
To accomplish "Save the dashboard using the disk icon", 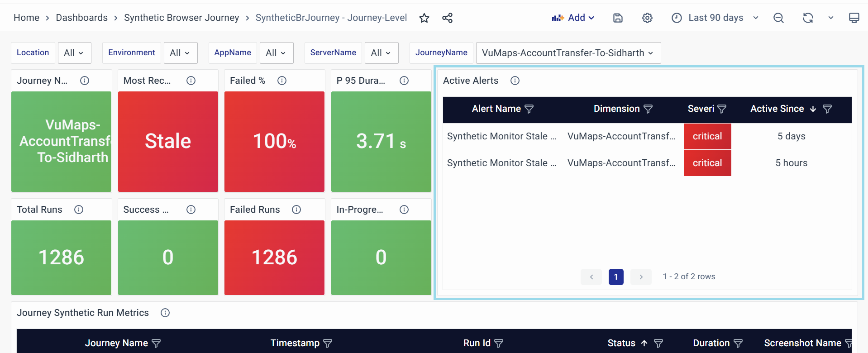I will (618, 18).
